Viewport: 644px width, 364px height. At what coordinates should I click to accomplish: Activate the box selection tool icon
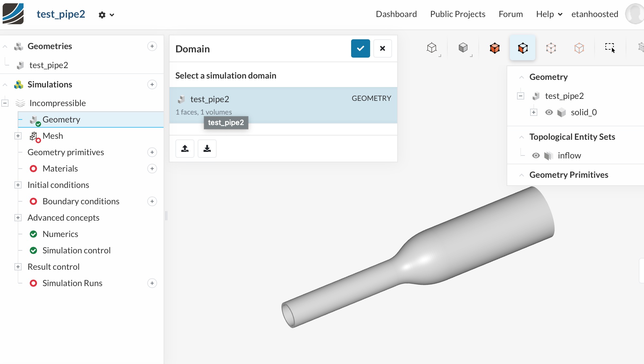click(x=610, y=48)
